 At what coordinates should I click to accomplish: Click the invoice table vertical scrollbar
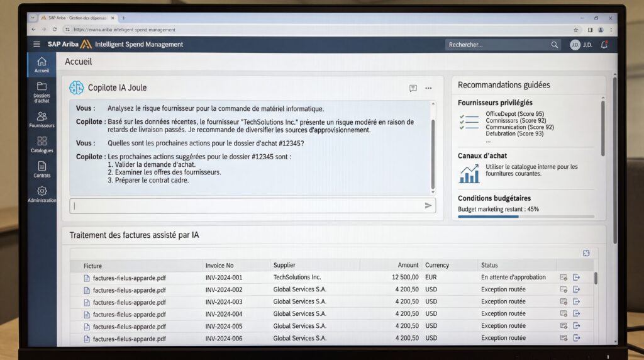pos(596,278)
